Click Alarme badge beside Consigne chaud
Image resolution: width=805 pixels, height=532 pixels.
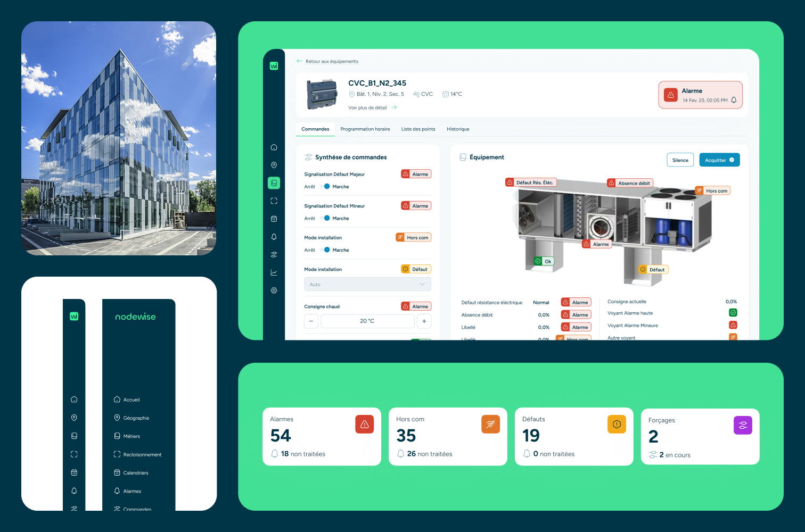[416, 306]
